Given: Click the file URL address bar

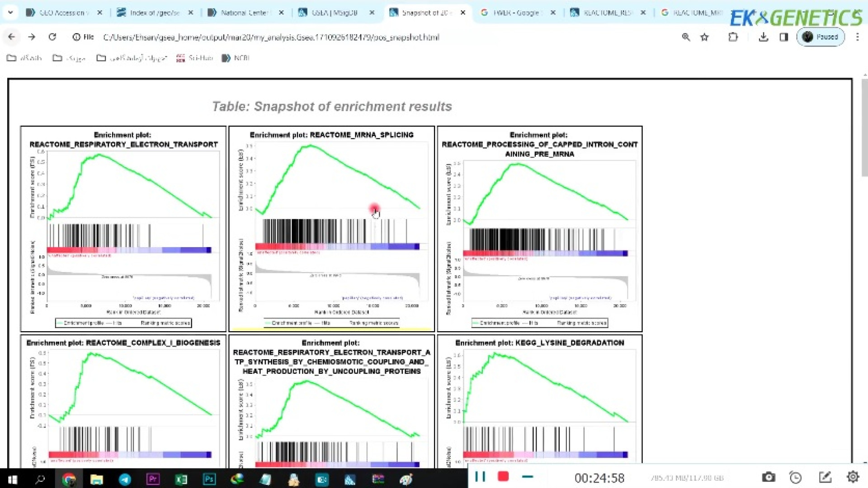Looking at the screenshot, I should (271, 37).
